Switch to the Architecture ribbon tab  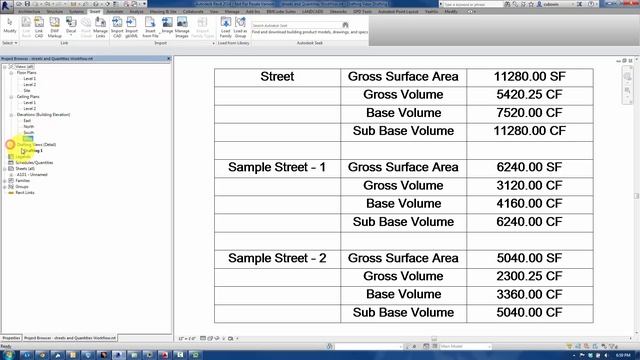(x=29, y=12)
